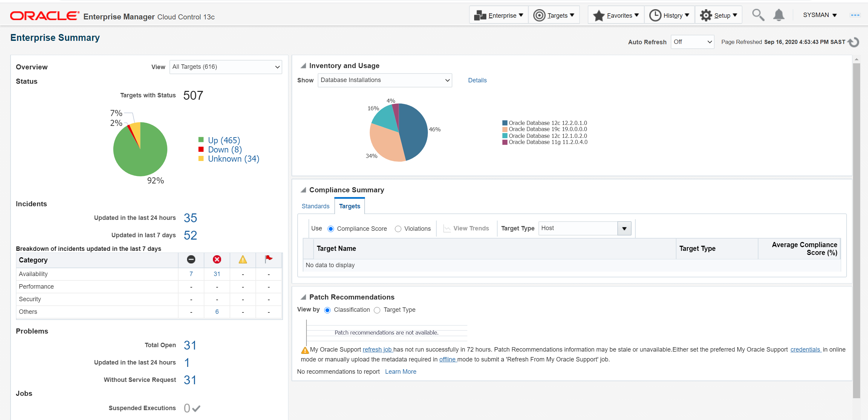The width and height of the screenshot is (868, 420).
Task: Click the Learn More link
Action: (x=400, y=372)
